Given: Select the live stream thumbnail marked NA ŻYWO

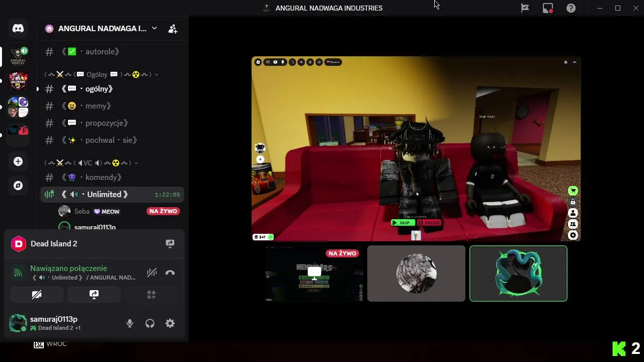Looking at the screenshot, I should coord(314,274).
